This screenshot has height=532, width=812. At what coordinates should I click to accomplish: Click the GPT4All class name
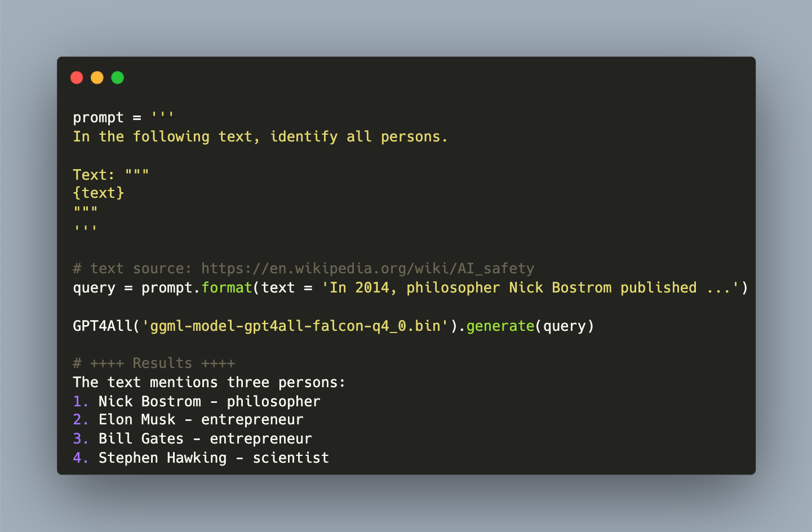(103, 326)
